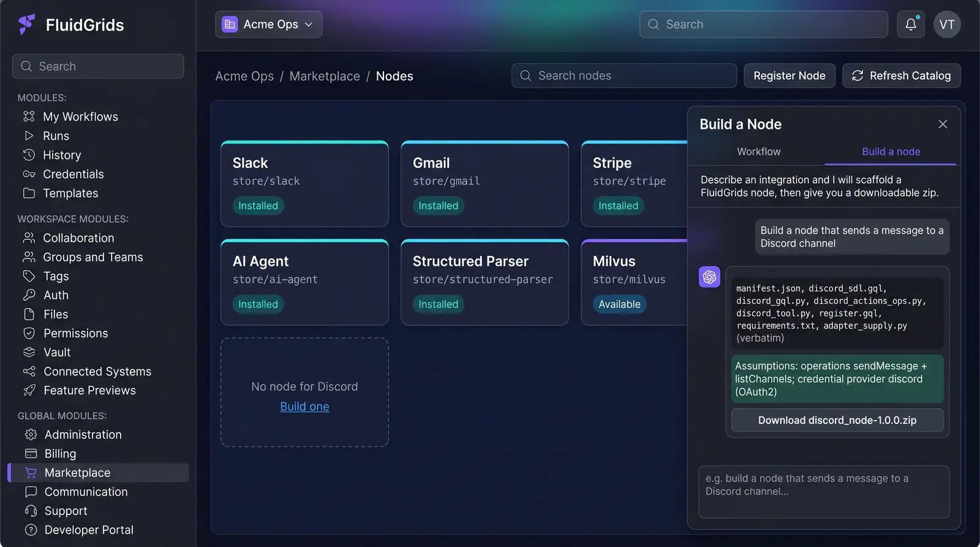Open notifications bell icon

pyautogui.click(x=911, y=25)
